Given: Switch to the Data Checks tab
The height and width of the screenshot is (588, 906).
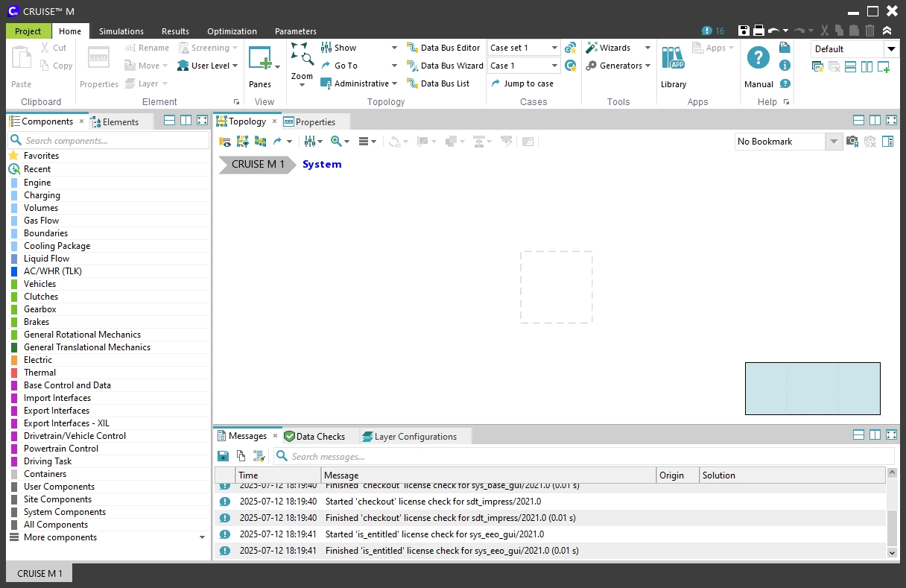Looking at the screenshot, I should [x=320, y=437].
